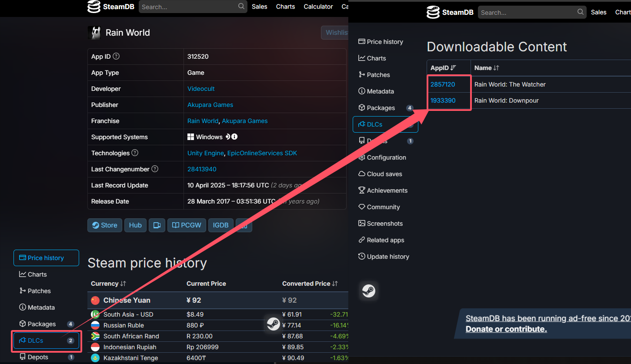Click the floating Steam icon on the price table

274,324
